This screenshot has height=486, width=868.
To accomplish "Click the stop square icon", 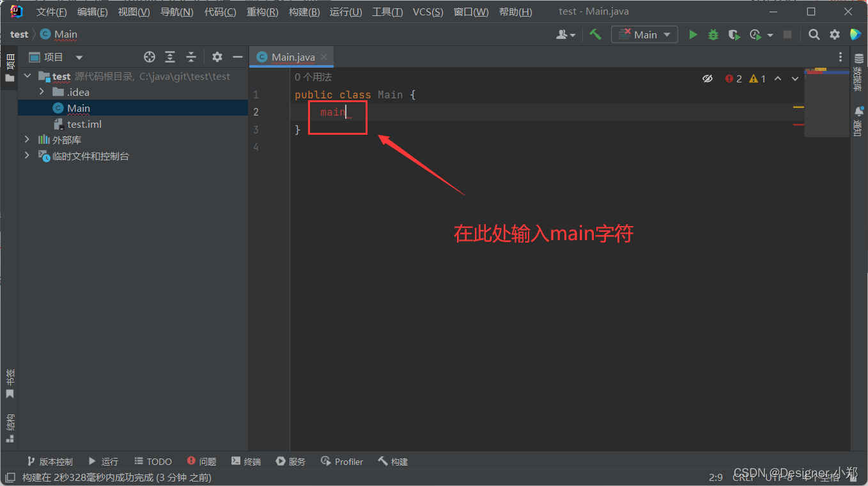I will tap(788, 34).
